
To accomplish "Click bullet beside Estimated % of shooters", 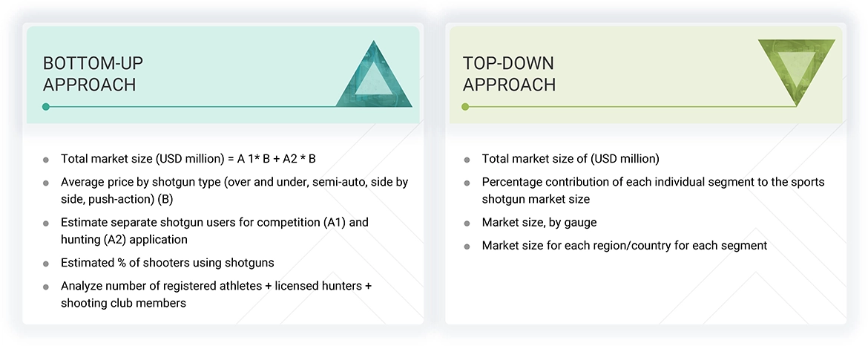I will (46, 264).
